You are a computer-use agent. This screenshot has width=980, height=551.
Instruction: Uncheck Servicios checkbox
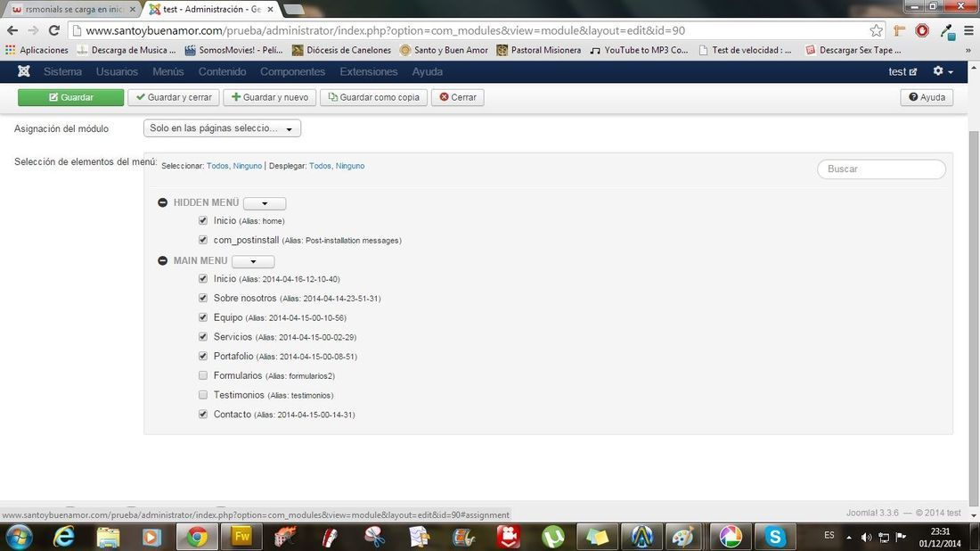(x=203, y=337)
